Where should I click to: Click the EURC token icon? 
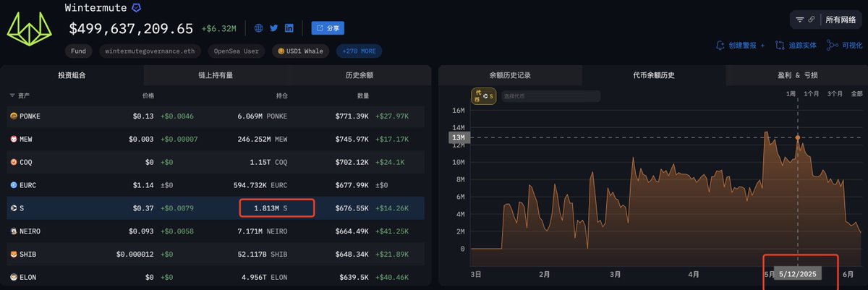[x=13, y=185]
